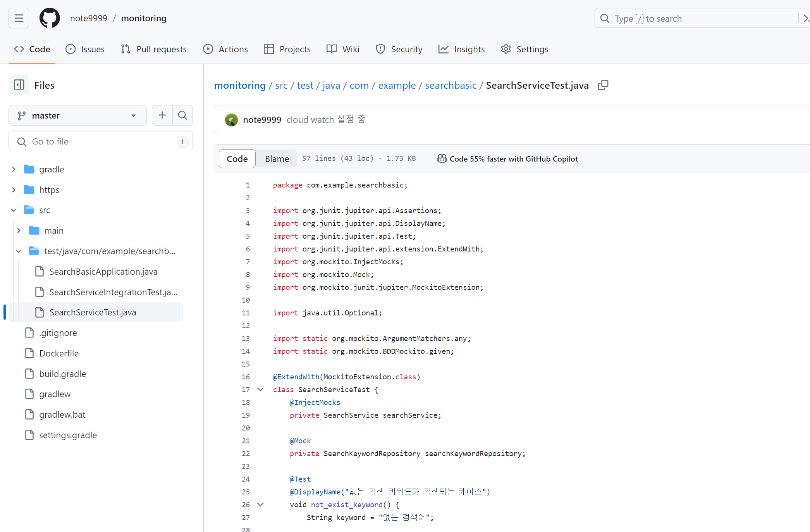Viewport: 810px width, 532px height.
Task: Open the hamburger navigation menu
Action: point(19,18)
